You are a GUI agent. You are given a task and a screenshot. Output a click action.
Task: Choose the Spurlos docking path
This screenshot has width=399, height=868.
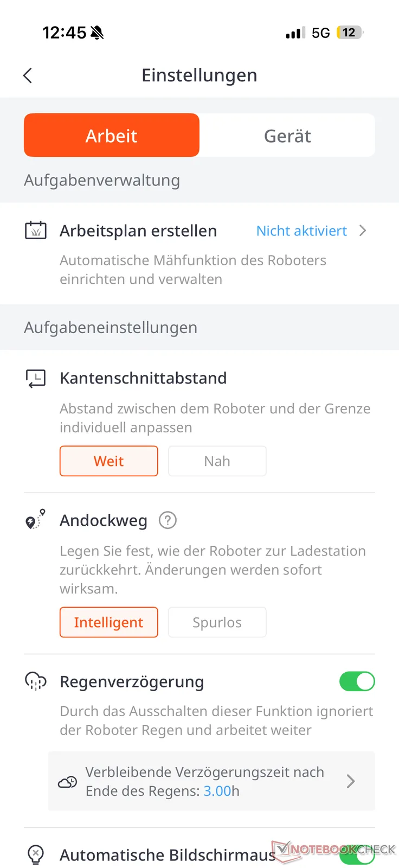(x=217, y=622)
